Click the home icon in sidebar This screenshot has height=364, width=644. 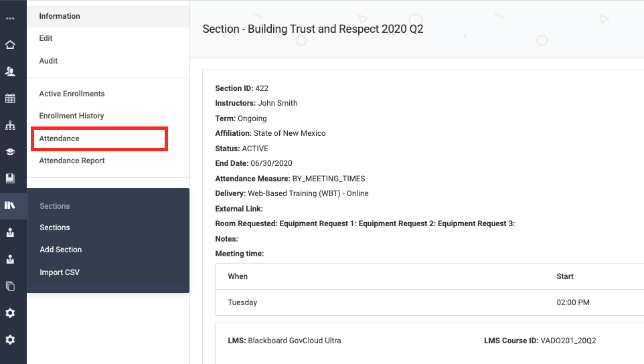pos(10,45)
